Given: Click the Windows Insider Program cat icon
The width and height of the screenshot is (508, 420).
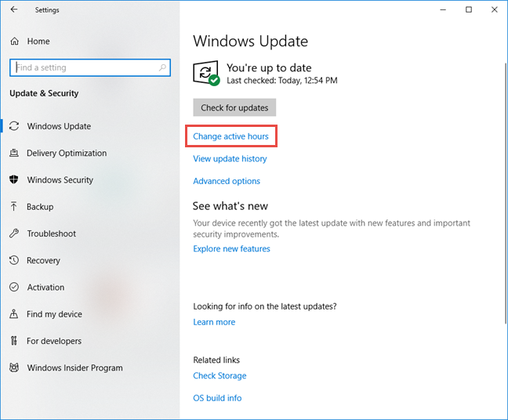Looking at the screenshot, I should point(14,367).
